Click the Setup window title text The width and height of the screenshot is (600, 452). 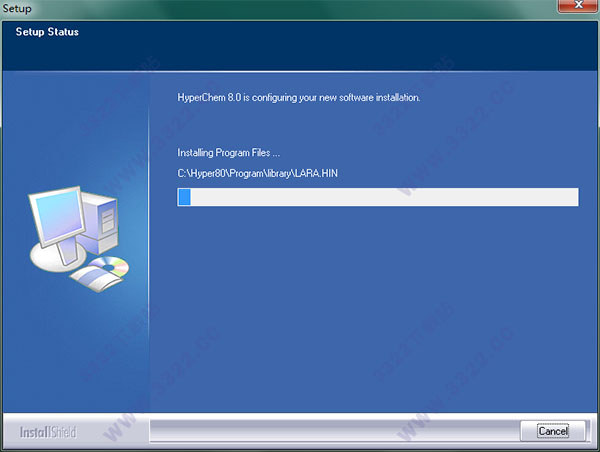click(17, 8)
